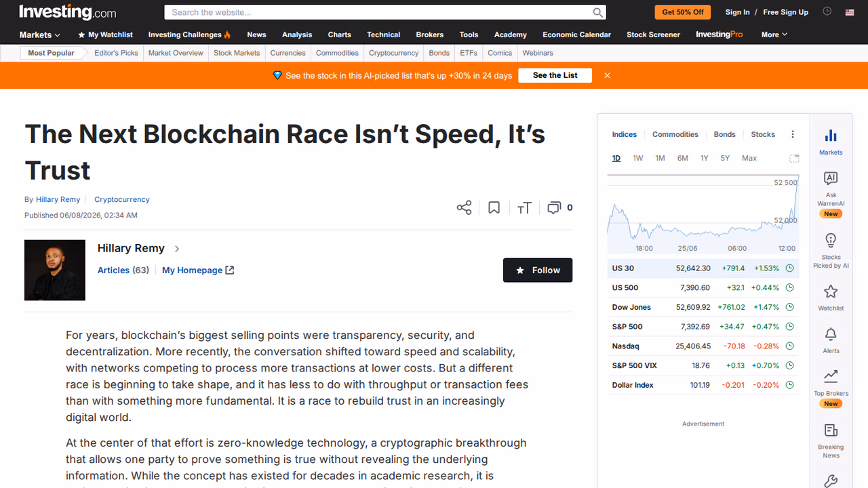Screen dimensions: 868x488
Task: Open My Watchlist in navbar
Action: coord(105,35)
